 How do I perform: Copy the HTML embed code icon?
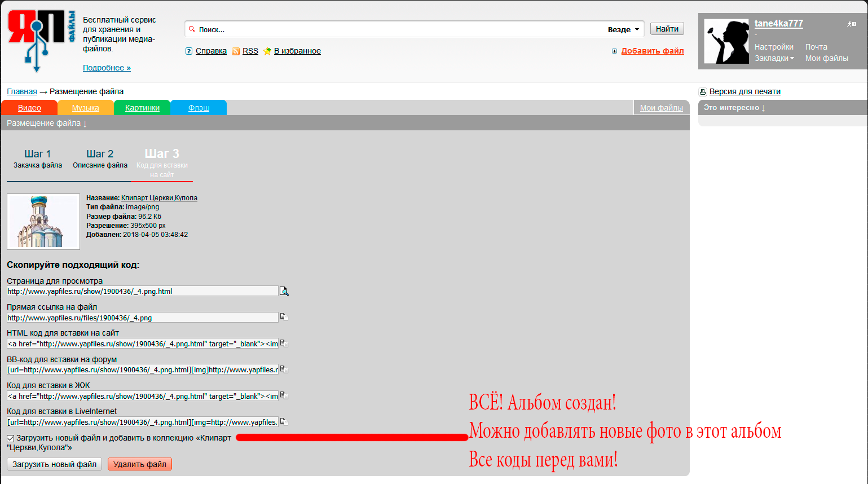284,343
